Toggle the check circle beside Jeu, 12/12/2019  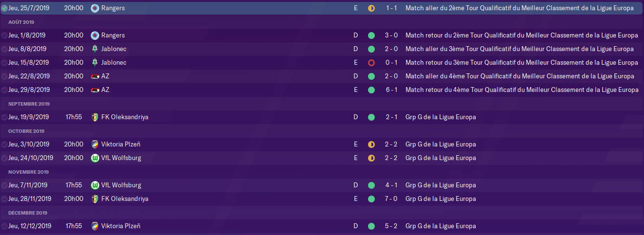coord(4,226)
